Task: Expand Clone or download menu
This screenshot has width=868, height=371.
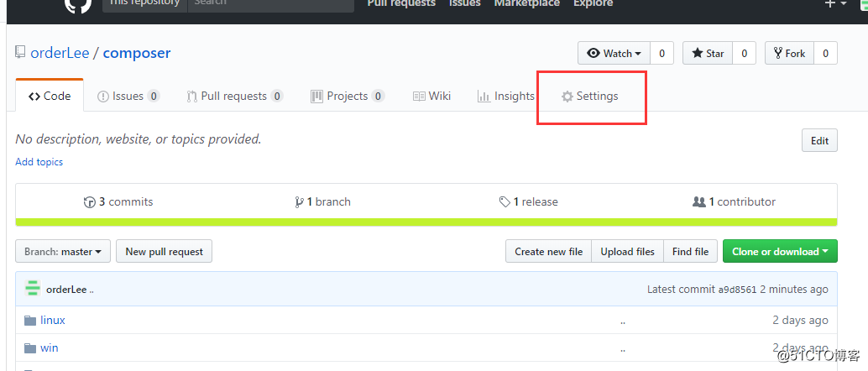Action: tap(780, 252)
